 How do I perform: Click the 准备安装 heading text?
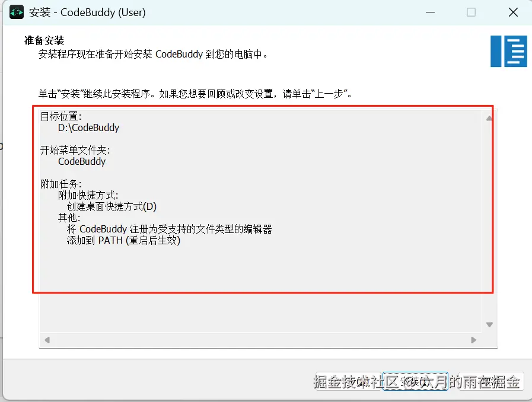click(x=44, y=40)
